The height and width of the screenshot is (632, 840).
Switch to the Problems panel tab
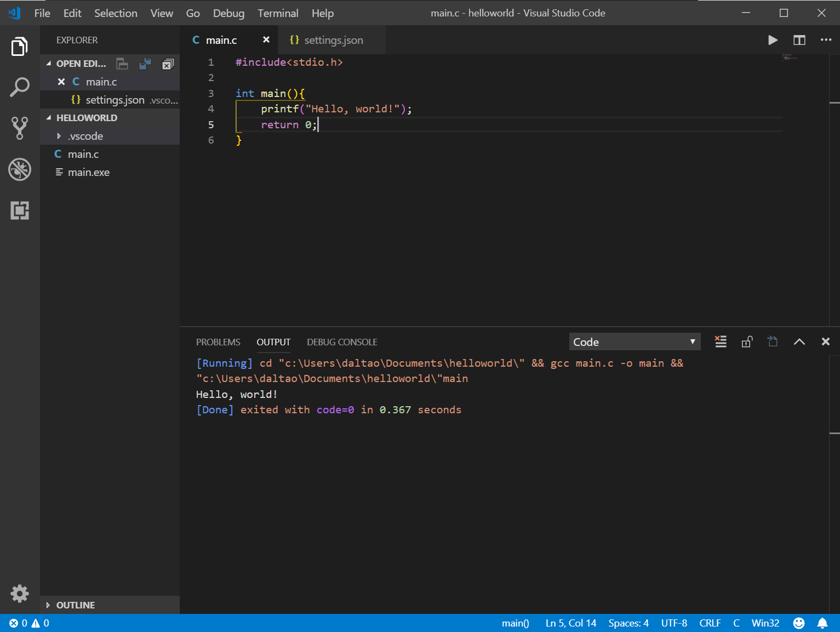pos(218,342)
